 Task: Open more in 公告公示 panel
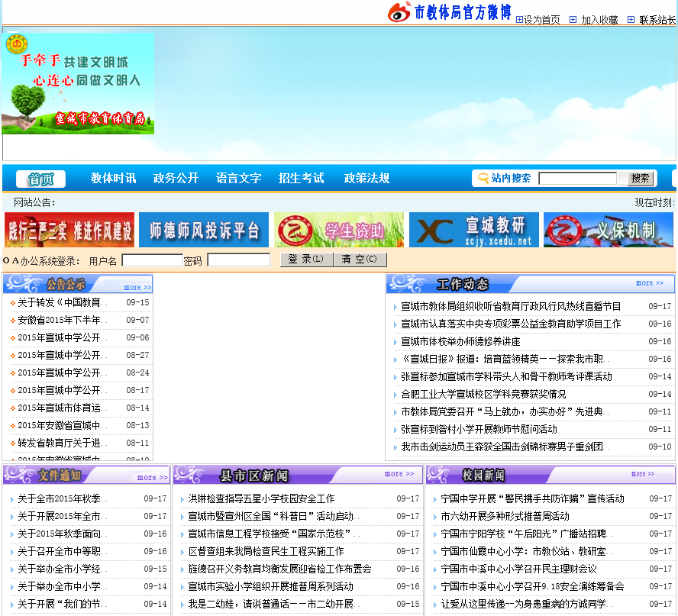pyautogui.click(x=137, y=288)
